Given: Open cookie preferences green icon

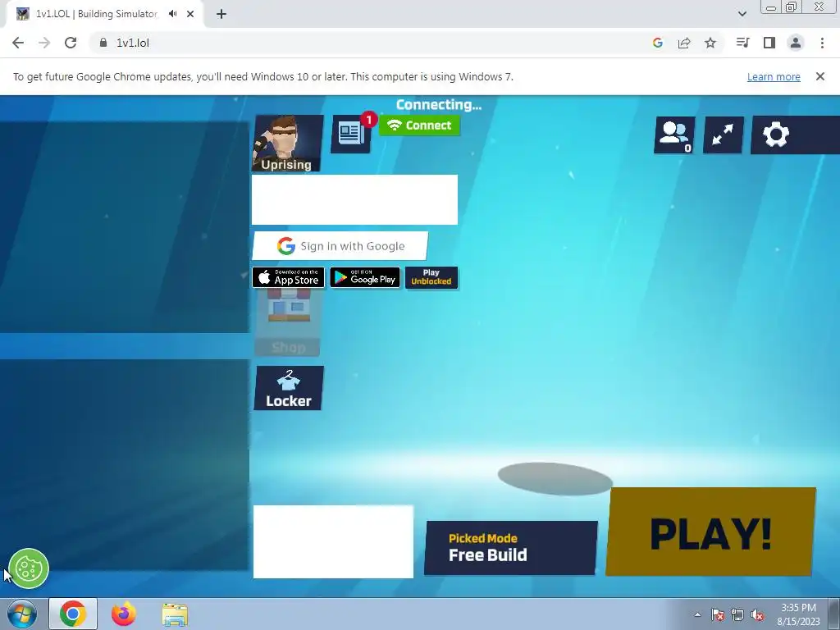Looking at the screenshot, I should pyautogui.click(x=29, y=568).
